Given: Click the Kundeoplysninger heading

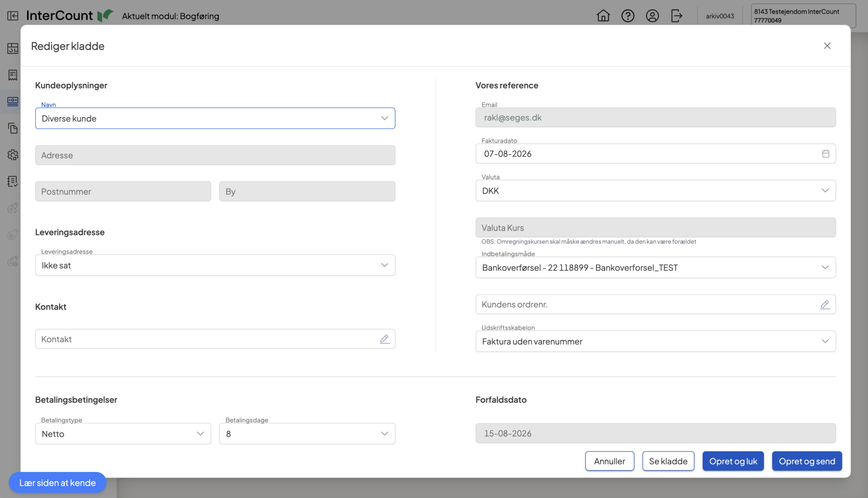Looking at the screenshot, I should tap(71, 85).
